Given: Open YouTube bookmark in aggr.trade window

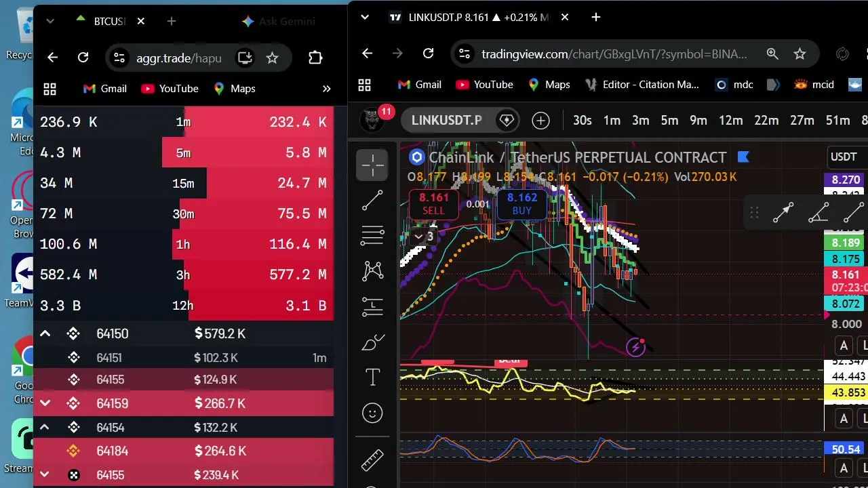Looking at the screenshot, I should point(170,89).
